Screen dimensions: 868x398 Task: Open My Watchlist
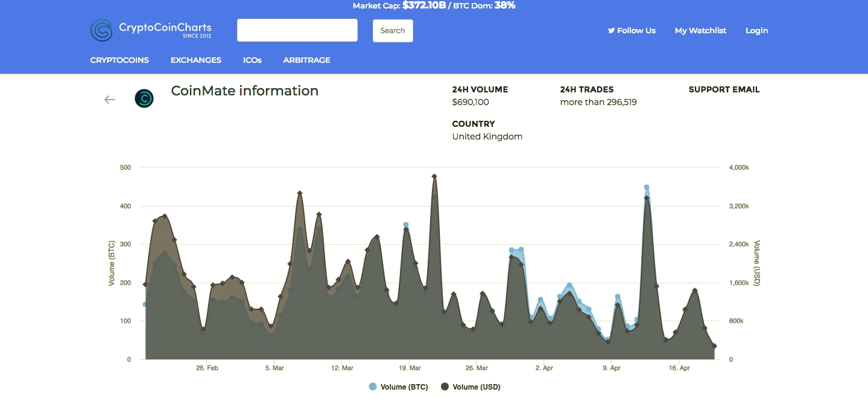pyautogui.click(x=700, y=30)
